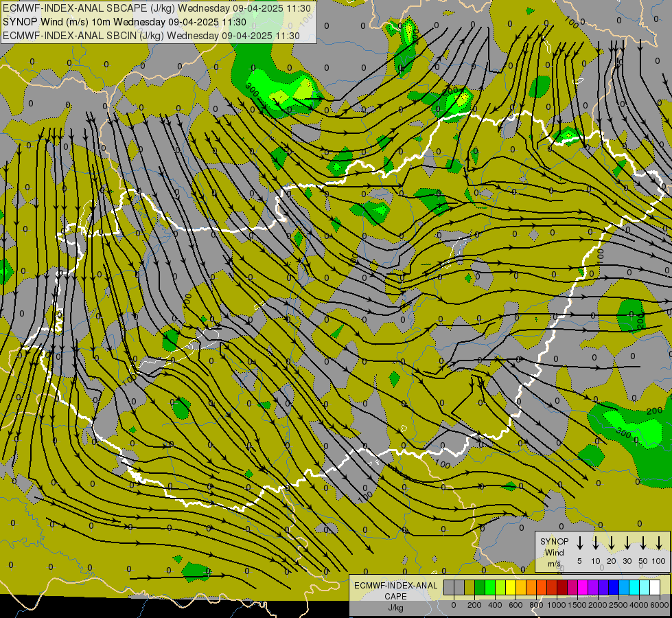Screen dimensions: 672x618
Task: Pick the gray CAPE swatch between 0 and 200
Action: coord(459,588)
